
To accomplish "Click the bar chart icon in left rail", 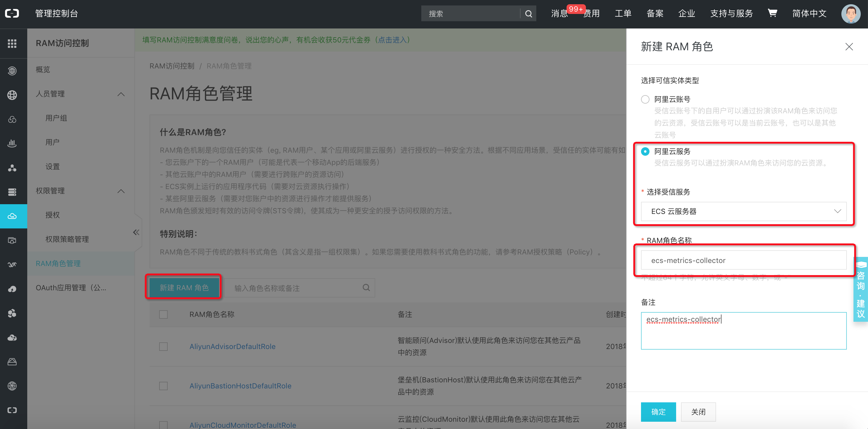I will pyautogui.click(x=12, y=143).
